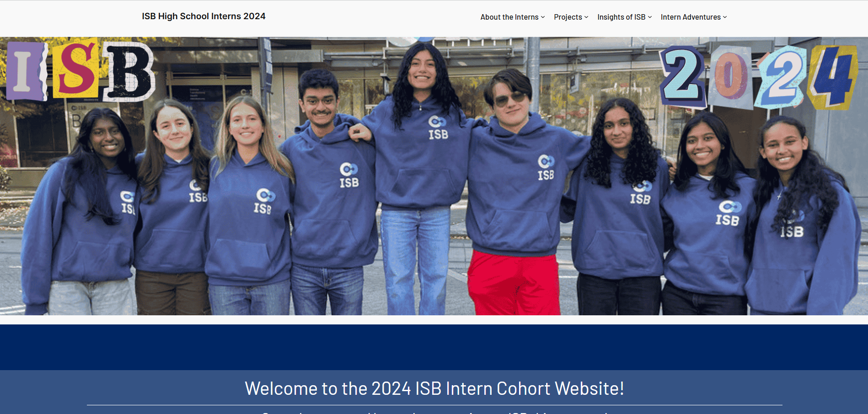
Task: Click the pink collage digit 0
Action: click(731, 76)
